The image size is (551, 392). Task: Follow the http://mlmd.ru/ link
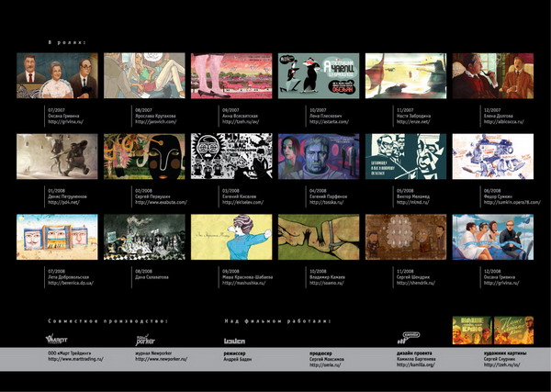[413, 202]
